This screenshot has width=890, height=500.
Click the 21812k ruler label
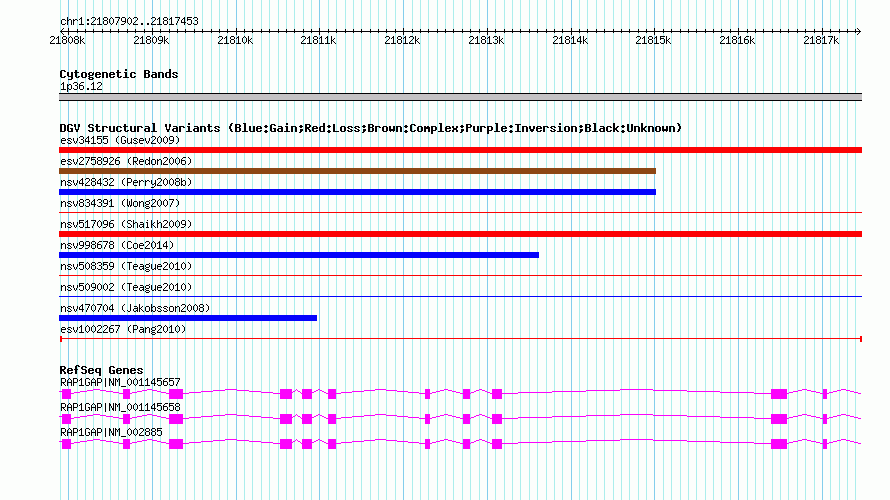[x=402, y=40]
